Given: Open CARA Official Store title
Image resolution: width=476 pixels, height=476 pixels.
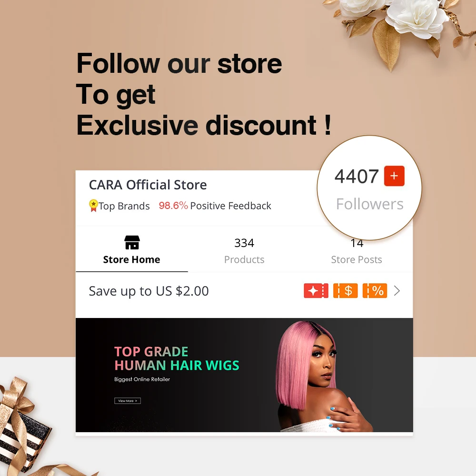Looking at the screenshot, I should coord(148,185).
